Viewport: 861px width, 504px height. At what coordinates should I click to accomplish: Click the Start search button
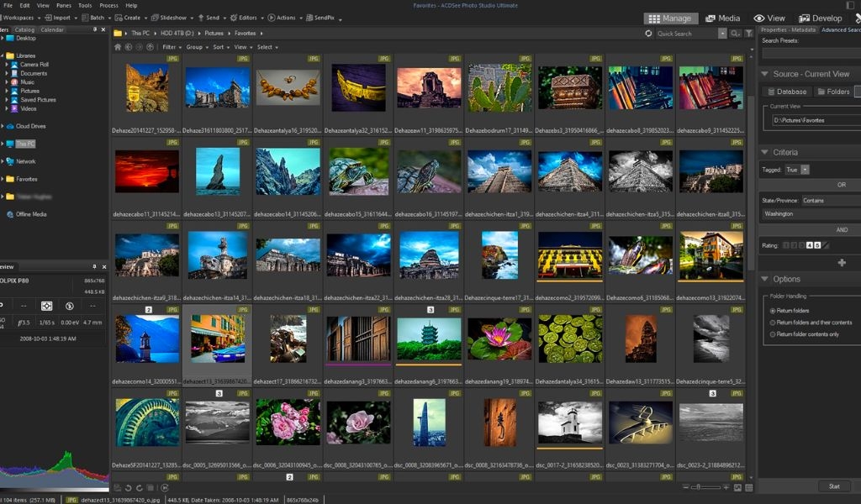(834, 486)
